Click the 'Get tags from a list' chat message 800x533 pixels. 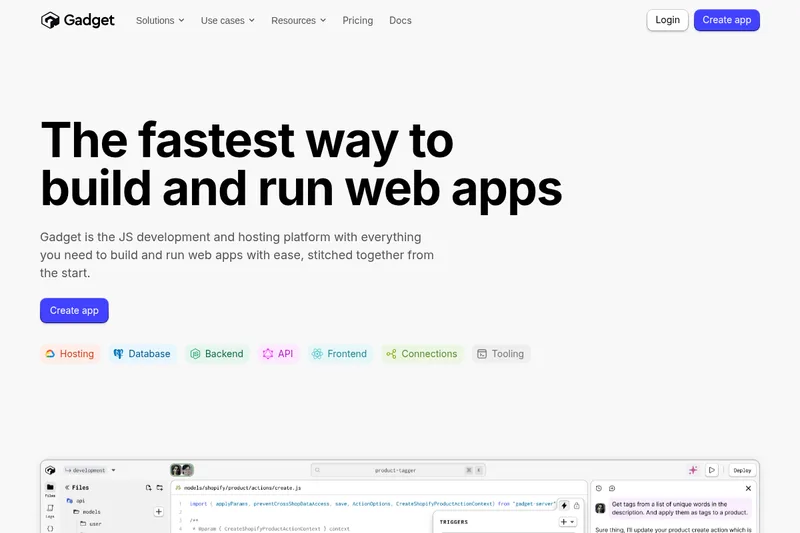pos(680,508)
